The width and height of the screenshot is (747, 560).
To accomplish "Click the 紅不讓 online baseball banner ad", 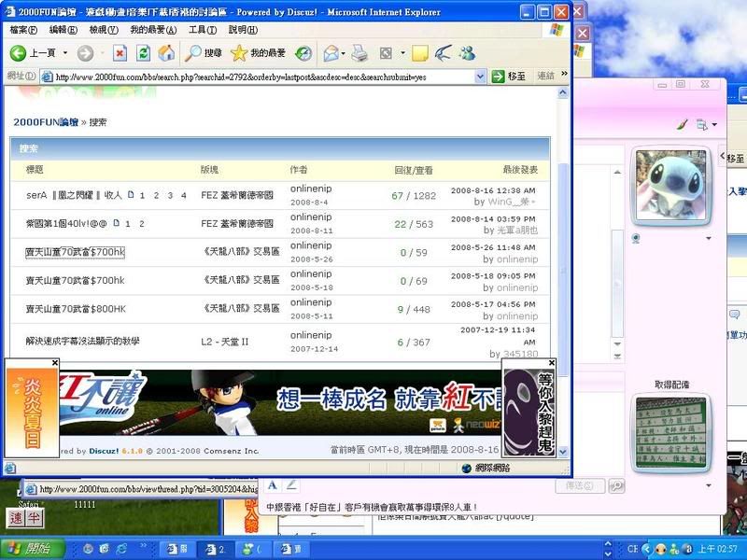I will [280, 403].
